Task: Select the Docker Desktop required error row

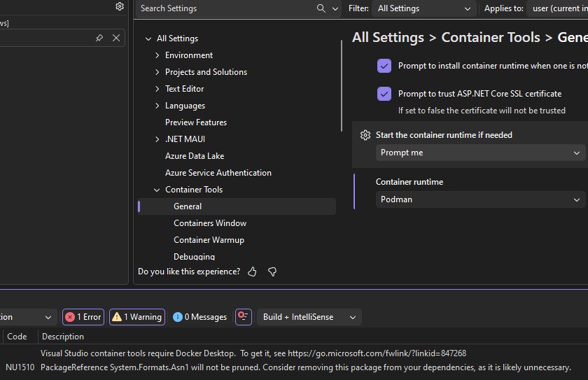Action: 294,353
